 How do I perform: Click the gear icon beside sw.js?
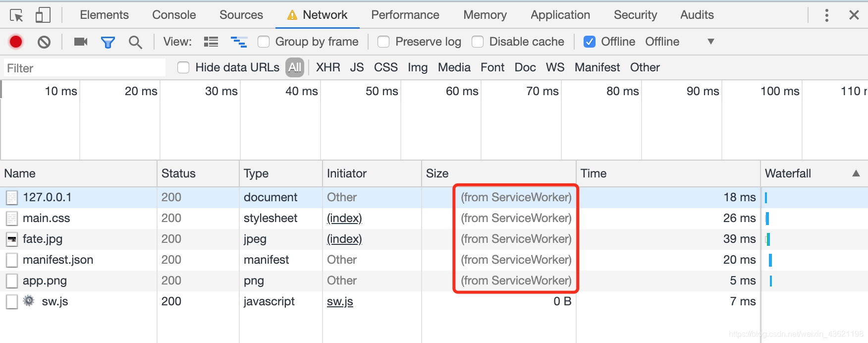pyautogui.click(x=29, y=300)
